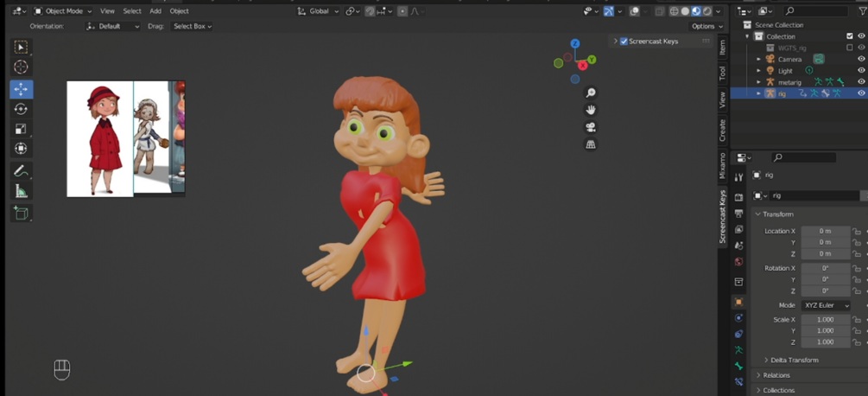
Task: Select the Rotate tool
Action: coord(21,109)
